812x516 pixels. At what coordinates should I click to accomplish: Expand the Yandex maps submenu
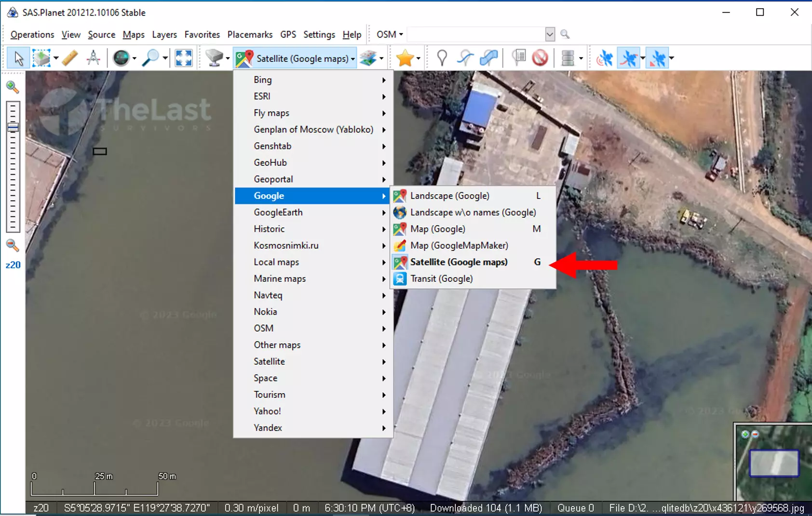pos(313,428)
